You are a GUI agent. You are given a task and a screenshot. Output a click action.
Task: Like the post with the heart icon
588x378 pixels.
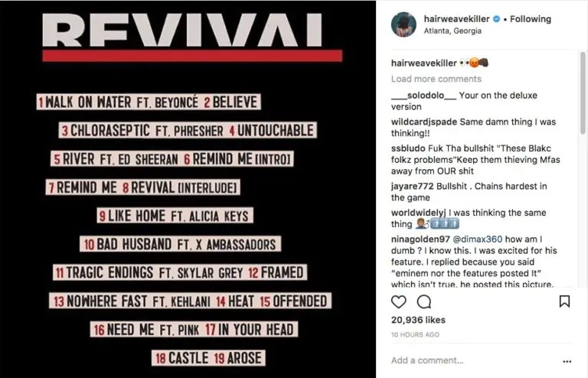(x=399, y=301)
